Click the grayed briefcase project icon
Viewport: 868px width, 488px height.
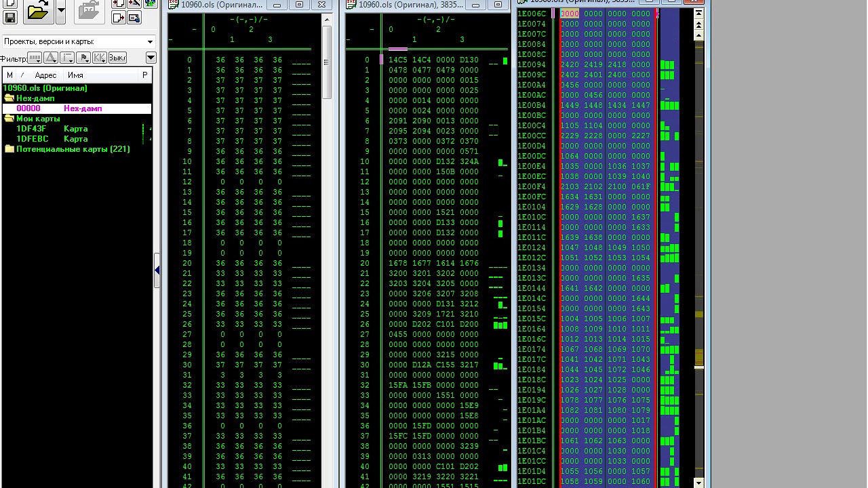click(89, 12)
